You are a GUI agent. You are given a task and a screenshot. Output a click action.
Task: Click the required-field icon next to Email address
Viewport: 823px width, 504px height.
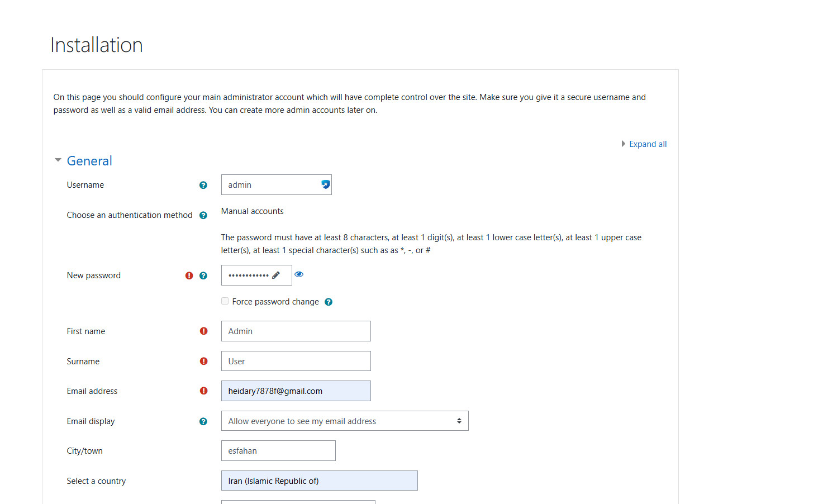(x=203, y=391)
